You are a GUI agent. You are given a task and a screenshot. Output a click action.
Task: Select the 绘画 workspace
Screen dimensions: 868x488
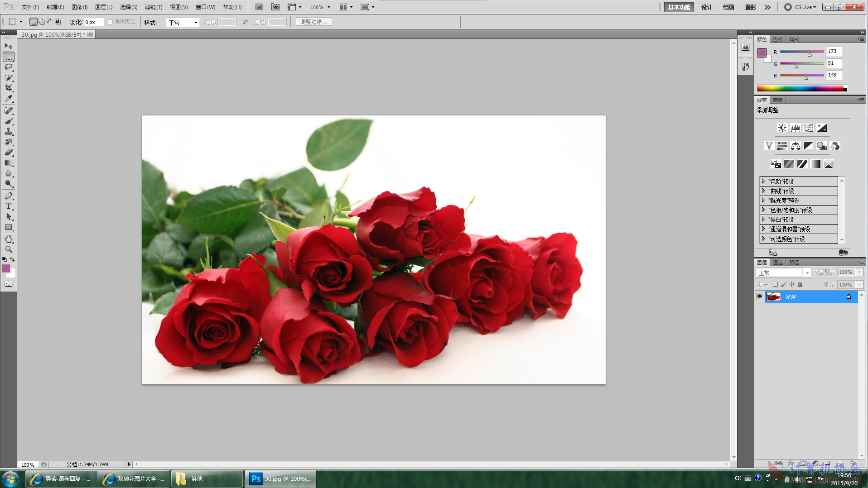[728, 7]
